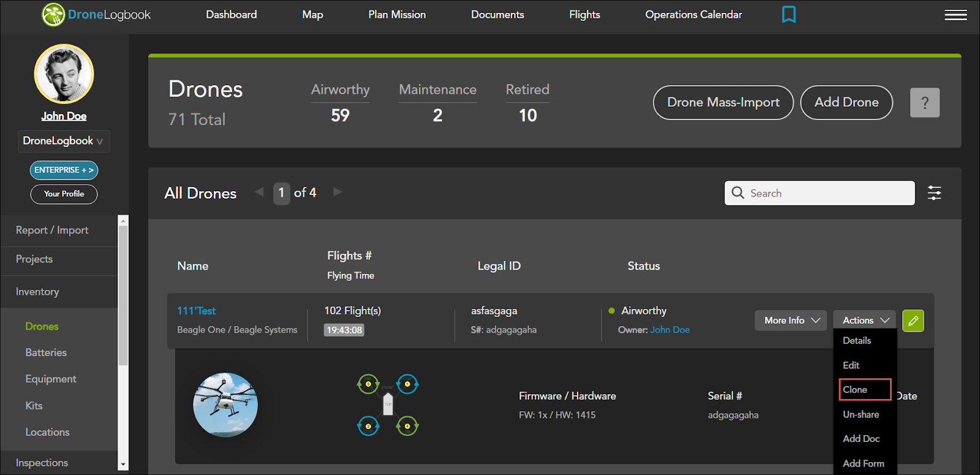Click the DroneLogbook logo icon

[53, 15]
